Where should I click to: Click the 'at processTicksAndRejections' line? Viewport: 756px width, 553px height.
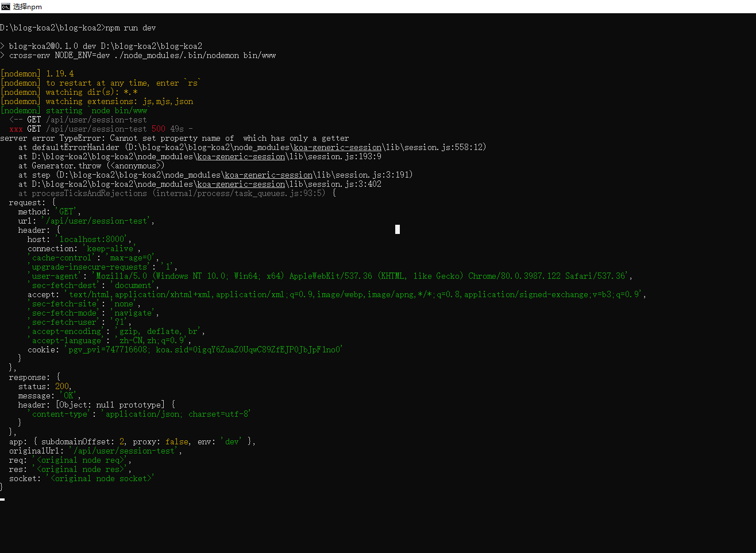(x=177, y=193)
